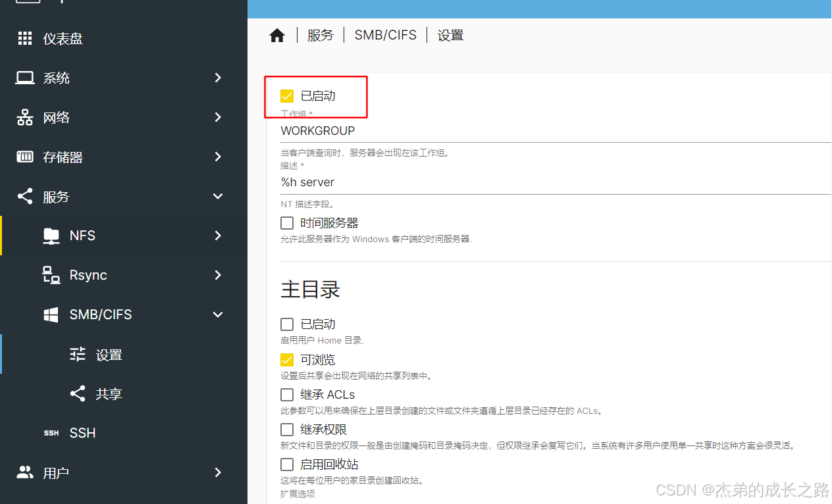Collapse the 服务 menu chevron
832x504 pixels.
point(218,196)
